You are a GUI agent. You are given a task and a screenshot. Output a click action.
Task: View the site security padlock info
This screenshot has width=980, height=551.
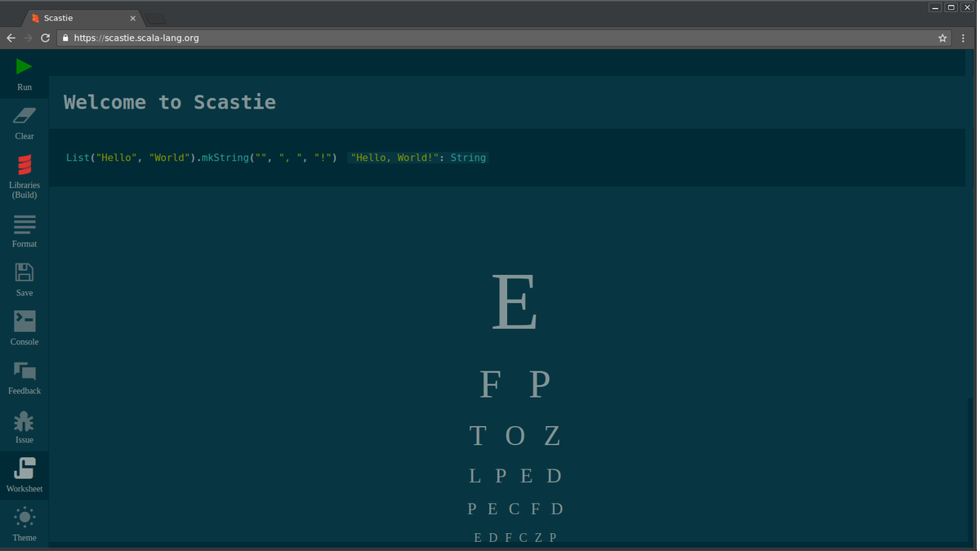[65, 38]
